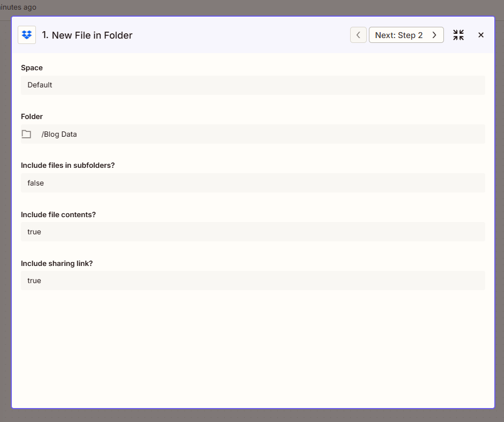Click the Include file contents? label

coord(58,214)
